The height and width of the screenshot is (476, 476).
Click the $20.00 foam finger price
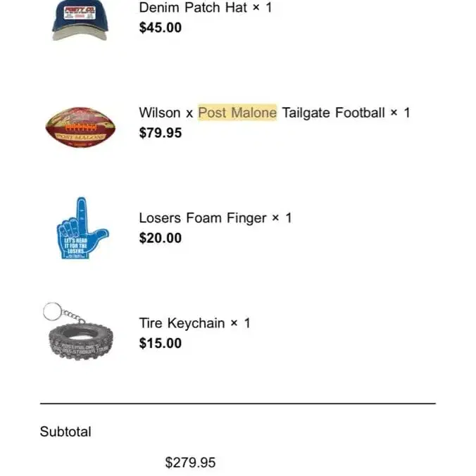tap(160, 238)
